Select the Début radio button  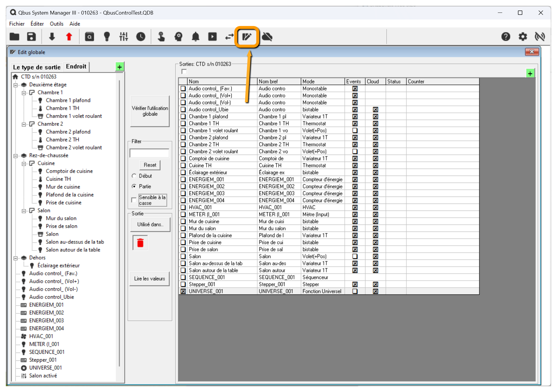[x=134, y=176]
